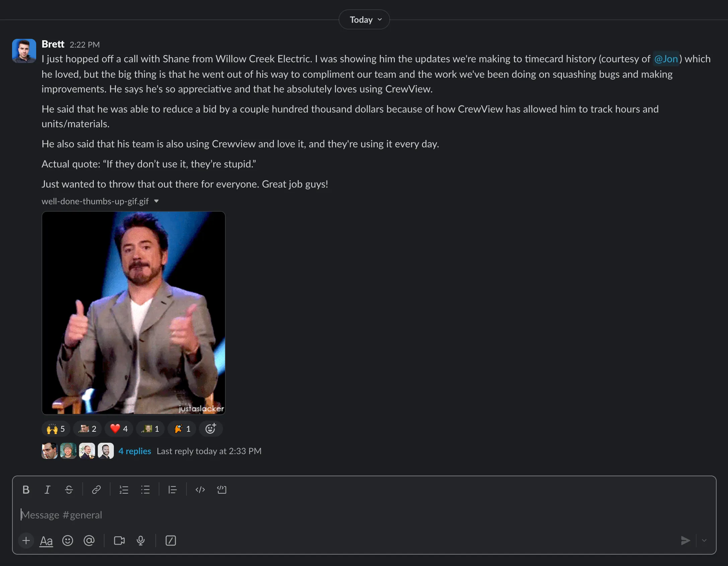This screenshot has width=728, height=566.
Task: Focus the Message #general input field
Action: click(364, 515)
